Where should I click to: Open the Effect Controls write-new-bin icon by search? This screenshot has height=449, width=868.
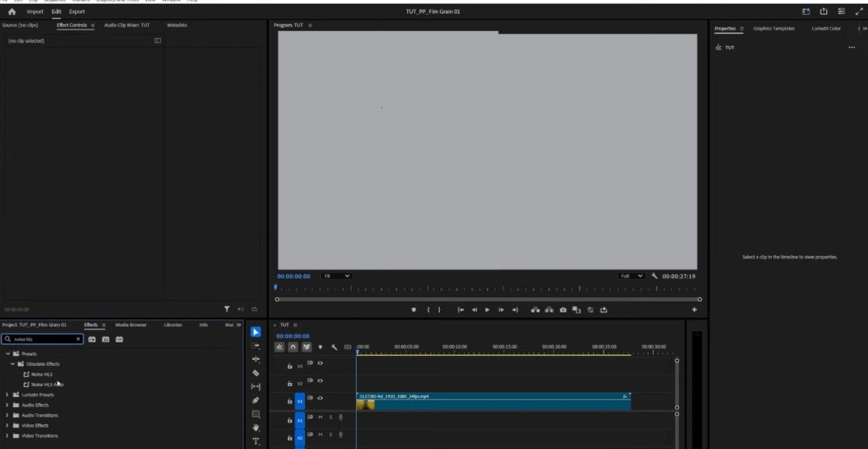coord(92,340)
